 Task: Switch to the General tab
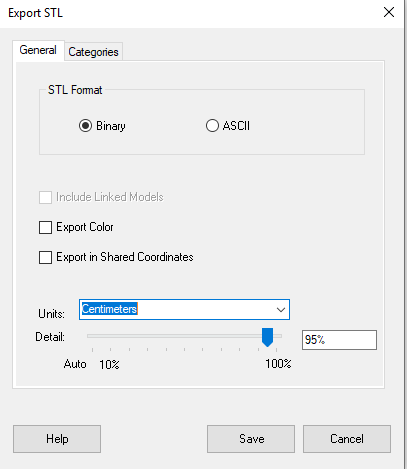pos(38,50)
